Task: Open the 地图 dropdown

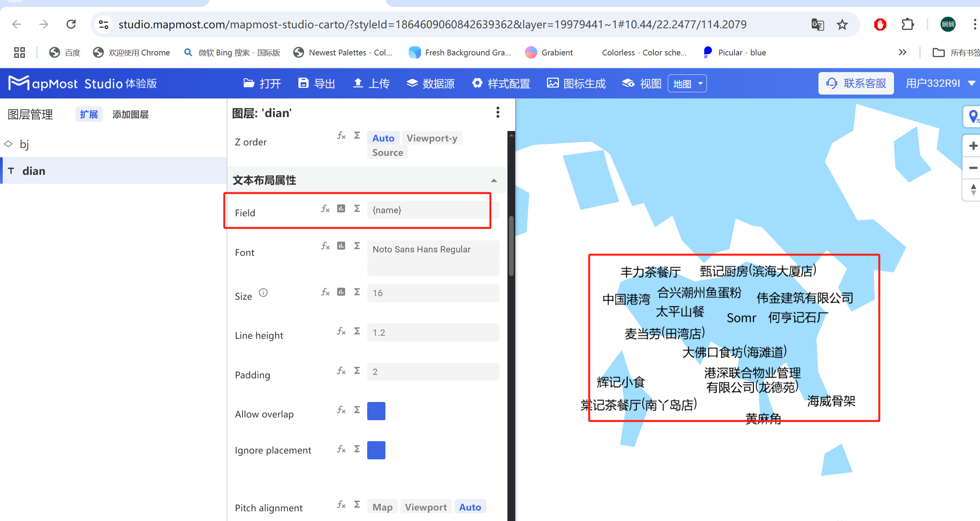Action: point(687,83)
